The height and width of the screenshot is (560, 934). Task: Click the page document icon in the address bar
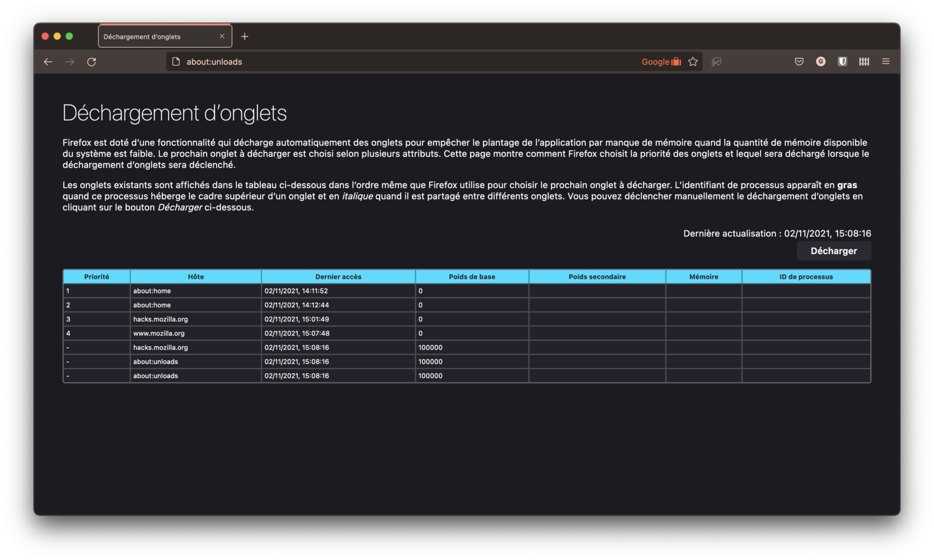176,62
